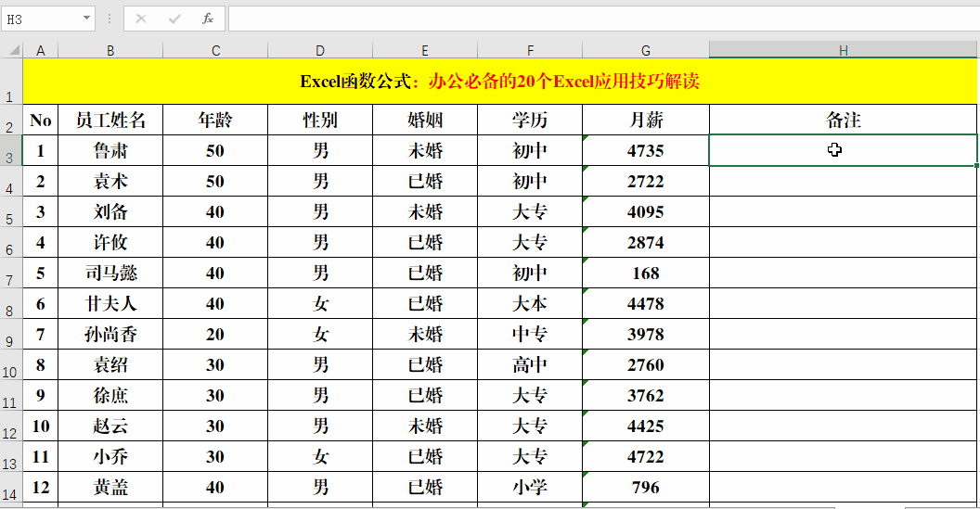Click the Select All corner triangle

(12, 50)
